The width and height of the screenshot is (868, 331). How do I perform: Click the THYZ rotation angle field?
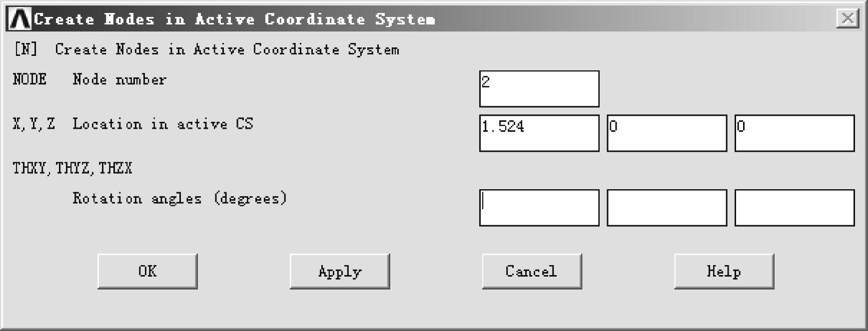point(667,208)
